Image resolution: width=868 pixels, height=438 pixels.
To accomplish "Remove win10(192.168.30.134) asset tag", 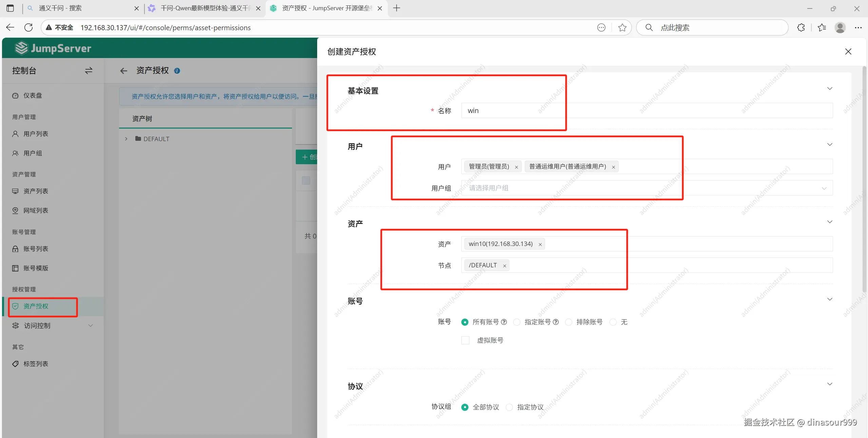I will (540, 244).
